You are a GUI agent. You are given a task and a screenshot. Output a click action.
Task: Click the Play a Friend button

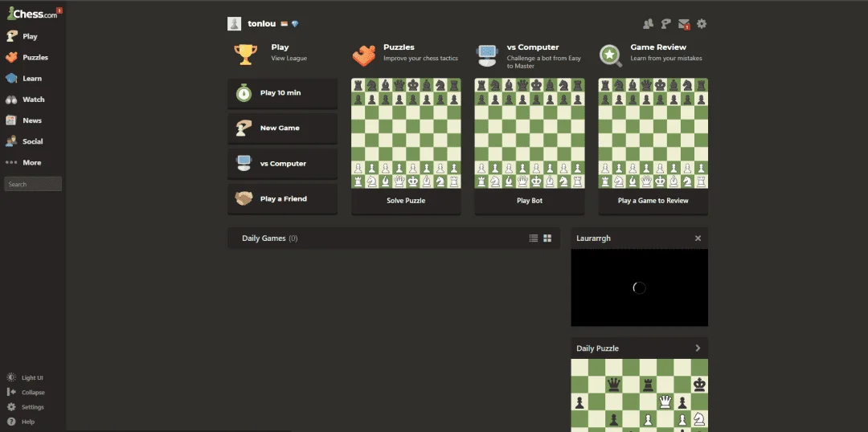pyautogui.click(x=282, y=199)
